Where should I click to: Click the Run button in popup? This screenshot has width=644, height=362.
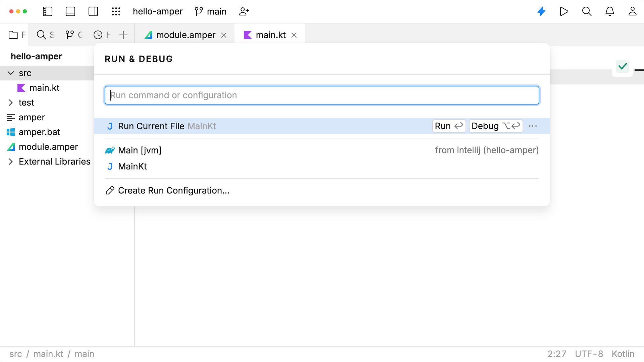pos(449,126)
